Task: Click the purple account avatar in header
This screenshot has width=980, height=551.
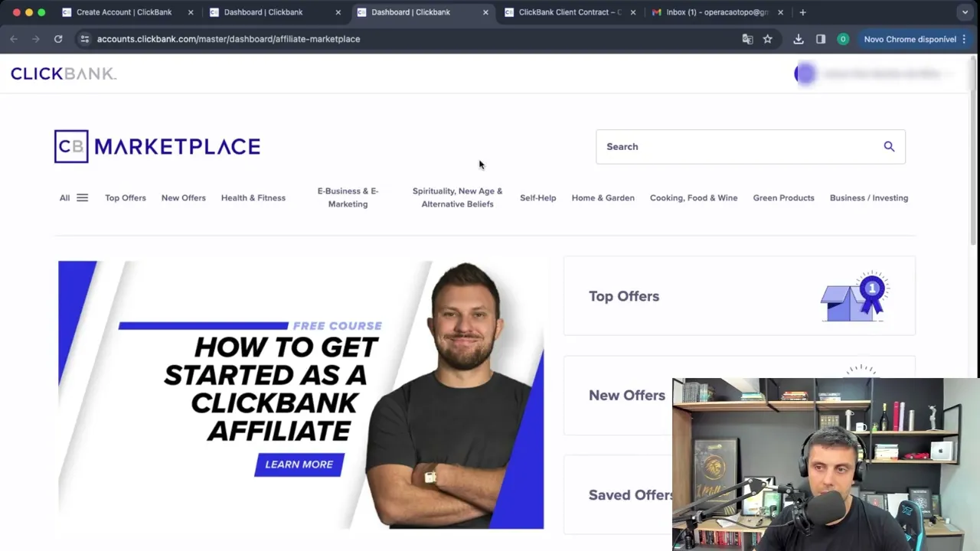Action: coord(805,74)
